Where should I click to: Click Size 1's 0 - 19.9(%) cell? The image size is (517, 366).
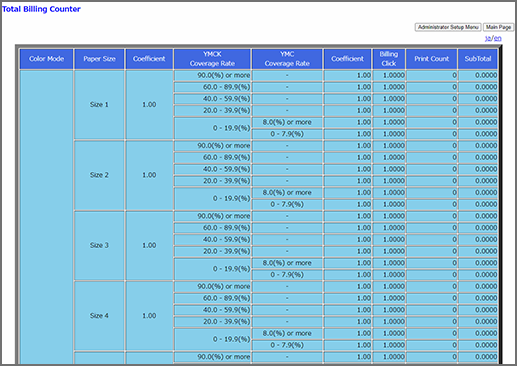[x=212, y=128]
